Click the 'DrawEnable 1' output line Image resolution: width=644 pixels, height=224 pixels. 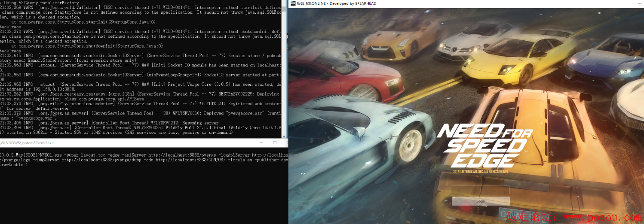[x=14, y=165]
